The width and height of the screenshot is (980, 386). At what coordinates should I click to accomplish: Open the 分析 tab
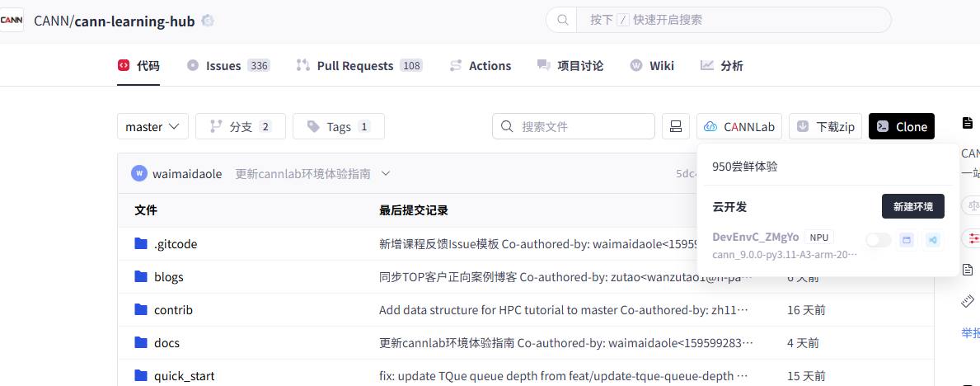tap(722, 66)
